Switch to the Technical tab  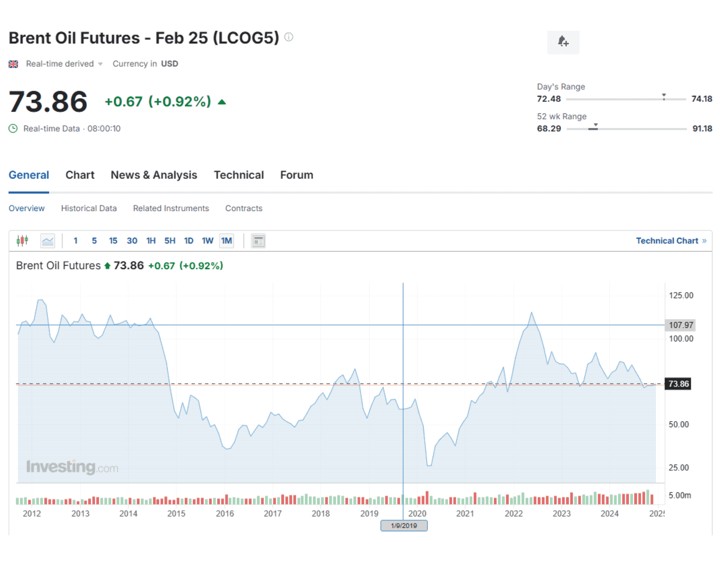239,175
